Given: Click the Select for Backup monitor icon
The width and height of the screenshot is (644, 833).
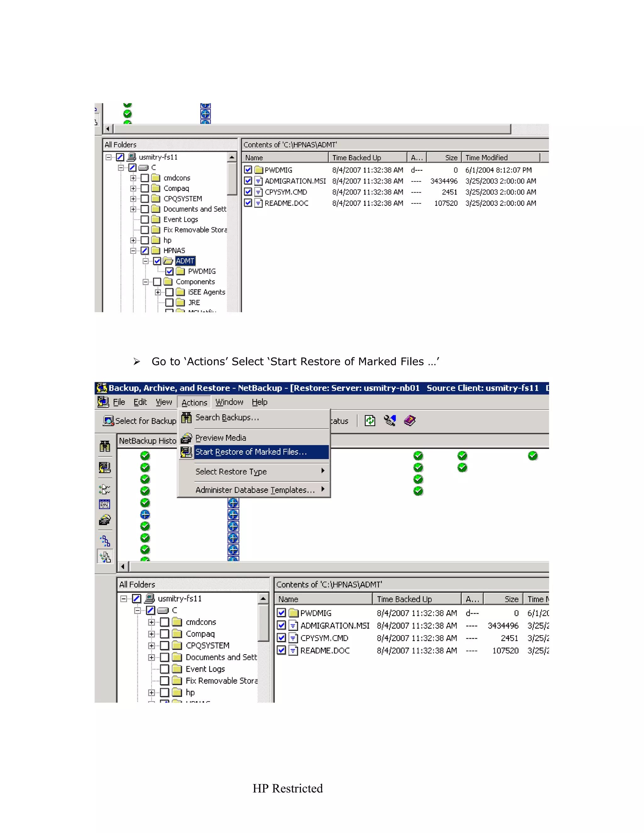Looking at the screenshot, I should (x=108, y=421).
